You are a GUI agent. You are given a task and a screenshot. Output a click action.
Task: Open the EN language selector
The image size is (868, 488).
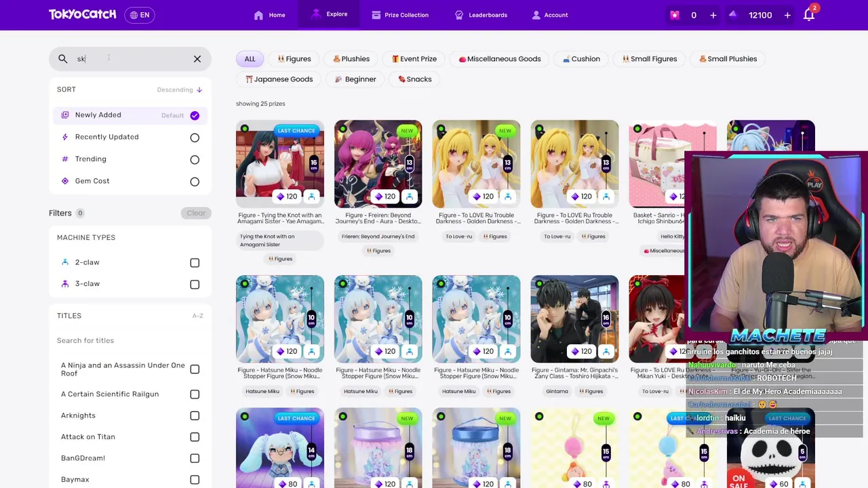(x=139, y=15)
